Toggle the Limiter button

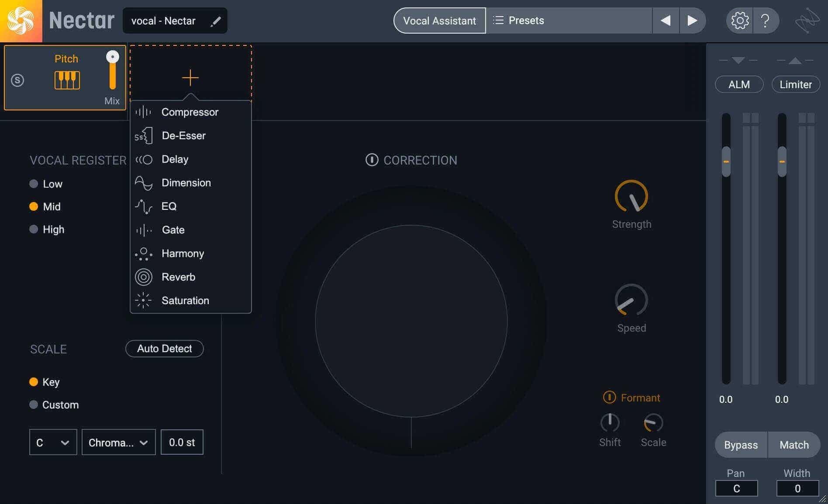click(x=796, y=84)
